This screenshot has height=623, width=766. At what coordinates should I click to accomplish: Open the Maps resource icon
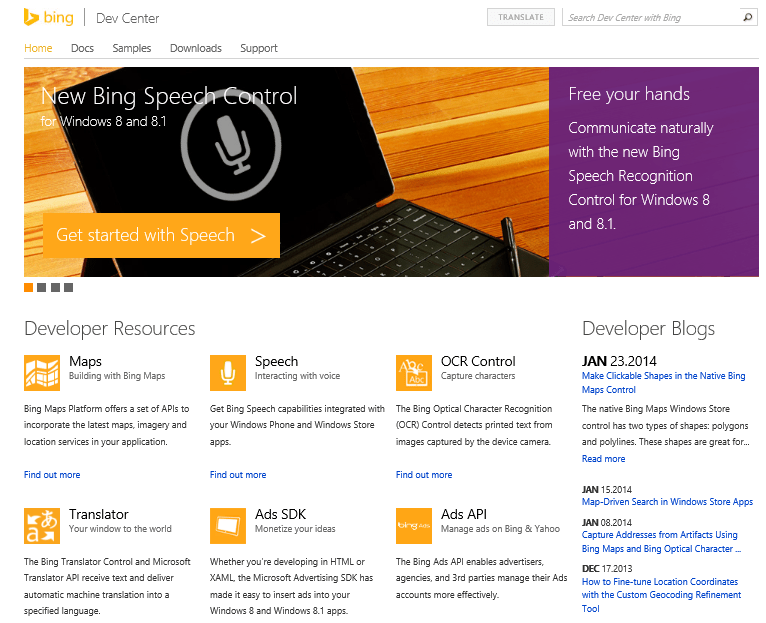tap(42, 373)
